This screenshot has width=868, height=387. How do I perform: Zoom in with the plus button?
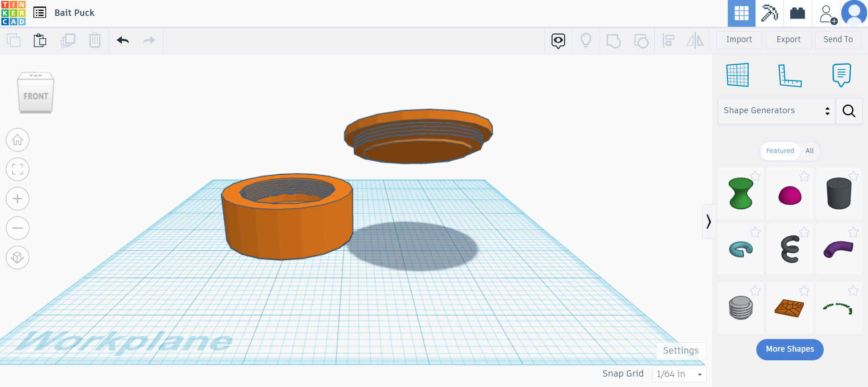(18, 199)
